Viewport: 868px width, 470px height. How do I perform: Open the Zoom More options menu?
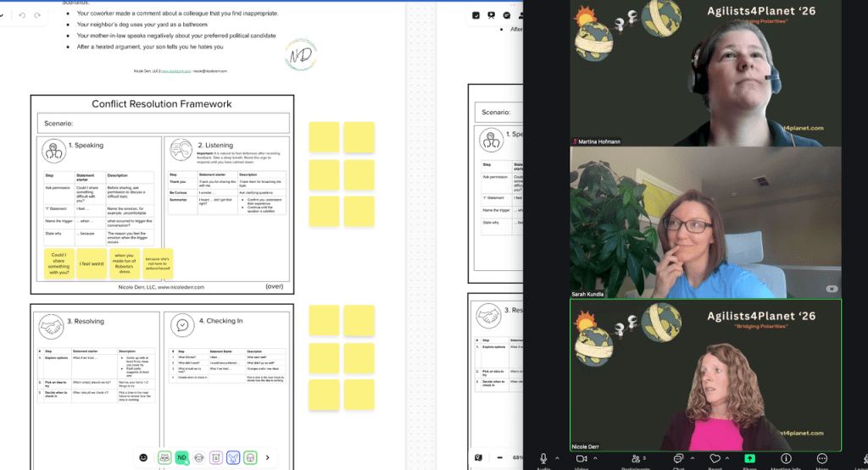click(822, 458)
